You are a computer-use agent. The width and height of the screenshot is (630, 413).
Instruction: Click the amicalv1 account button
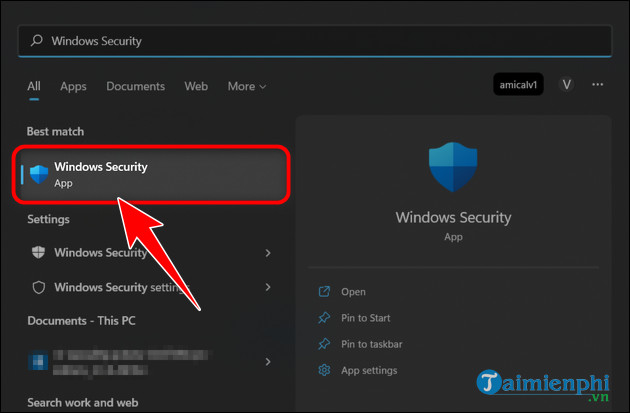518,85
